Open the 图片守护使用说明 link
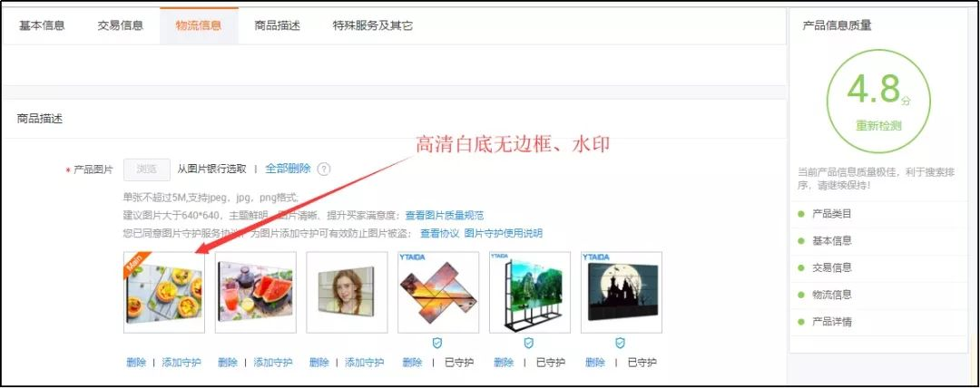 503,233
